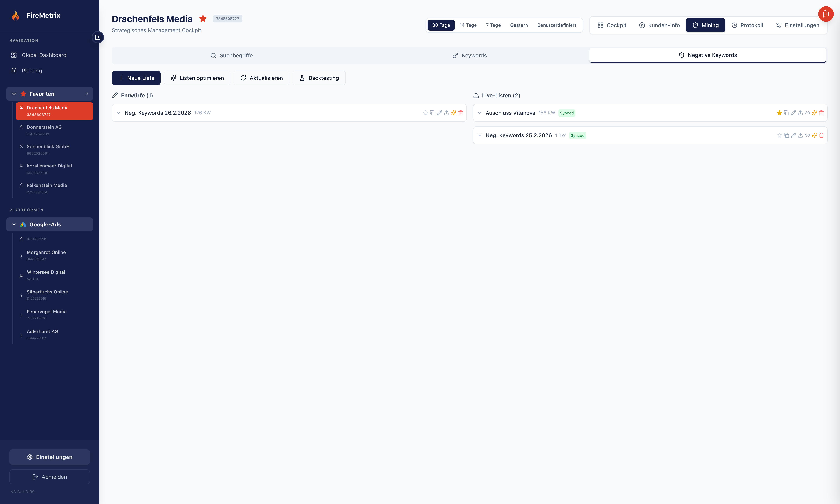The width and height of the screenshot is (840, 504).
Task: Export the draft list via upload icon
Action: [447, 112]
